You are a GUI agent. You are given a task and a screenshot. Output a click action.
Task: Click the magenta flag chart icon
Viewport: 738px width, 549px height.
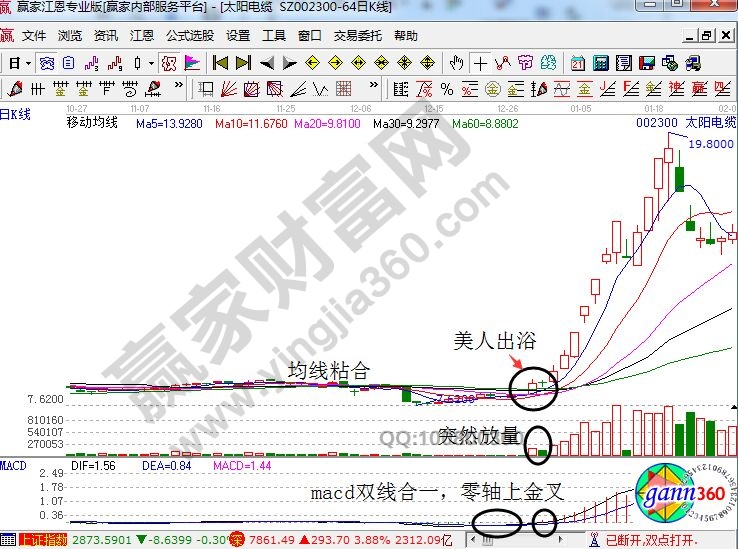coord(192,63)
